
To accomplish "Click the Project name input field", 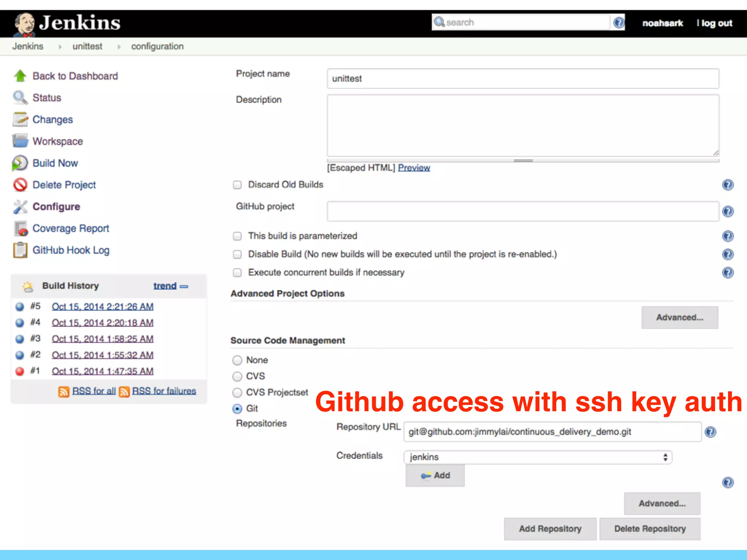I will [x=523, y=78].
